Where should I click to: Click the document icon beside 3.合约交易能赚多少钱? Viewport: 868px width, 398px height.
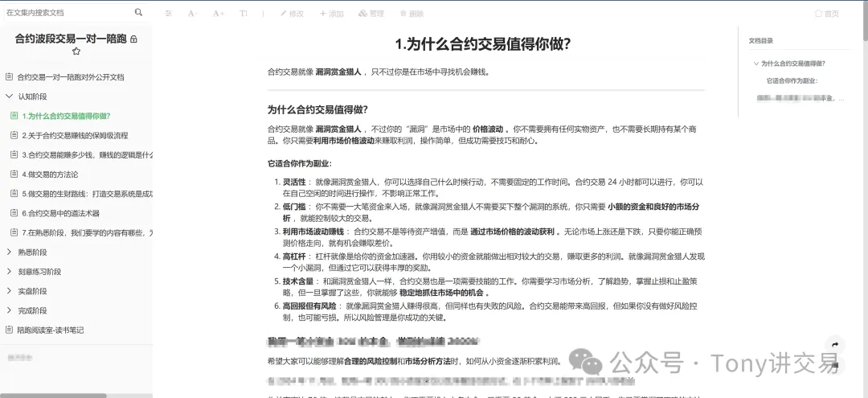click(14, 154)
